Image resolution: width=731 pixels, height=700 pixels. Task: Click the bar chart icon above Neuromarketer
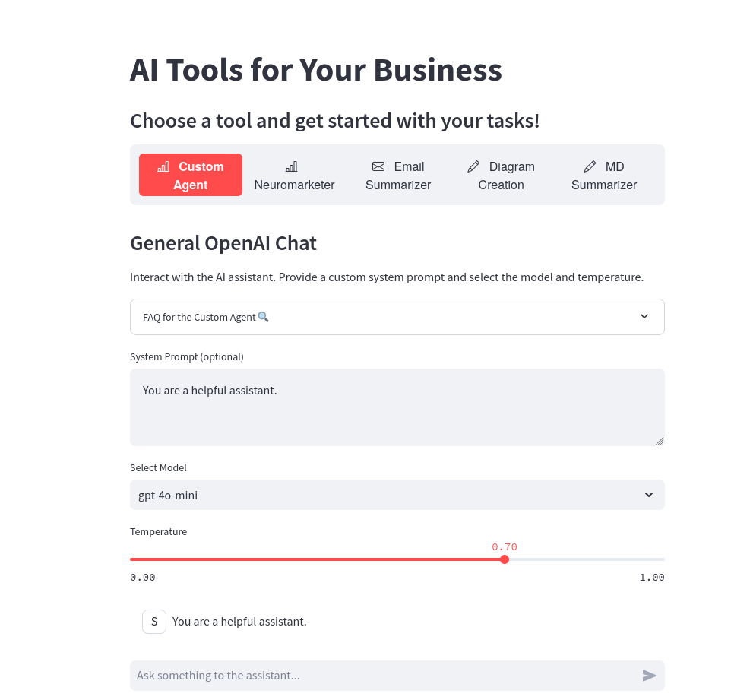tap(291, 166)
